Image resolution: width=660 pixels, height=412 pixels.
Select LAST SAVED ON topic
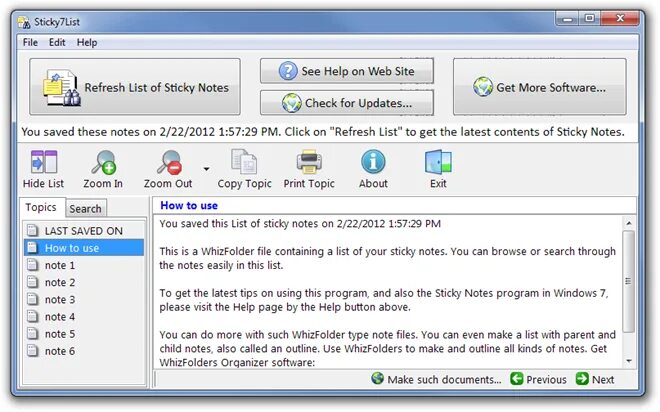[84, 231]
